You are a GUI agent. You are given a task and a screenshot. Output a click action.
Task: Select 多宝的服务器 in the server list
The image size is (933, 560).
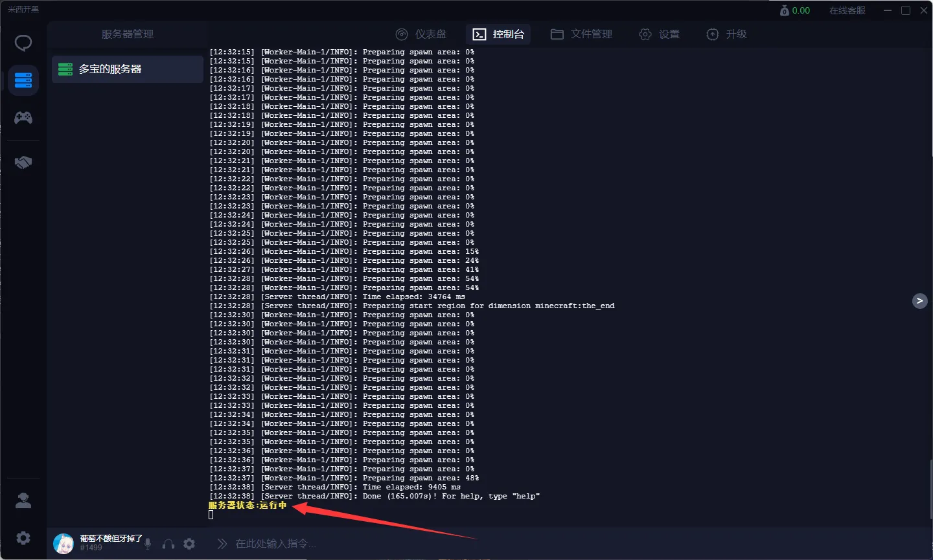[128, 69]
